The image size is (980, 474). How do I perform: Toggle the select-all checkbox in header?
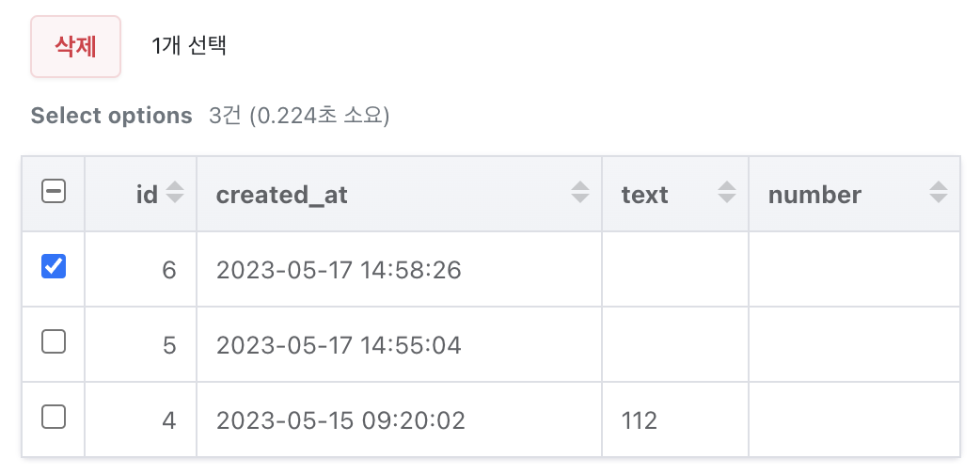[x=54, y=191]
